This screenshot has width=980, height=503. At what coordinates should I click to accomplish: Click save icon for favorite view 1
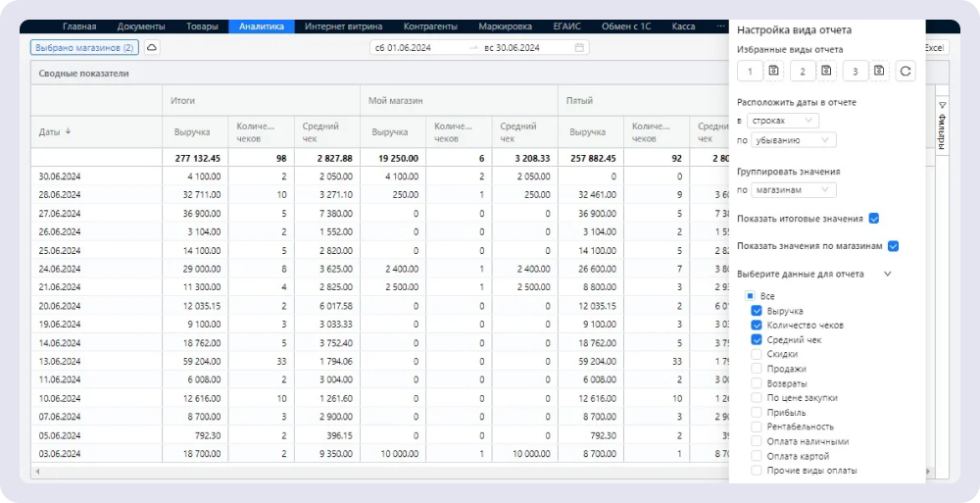pos(773,71)
